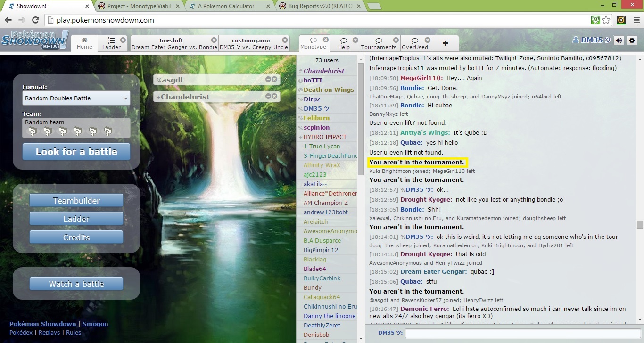Select user Death on Wings in list

(327, 90)
